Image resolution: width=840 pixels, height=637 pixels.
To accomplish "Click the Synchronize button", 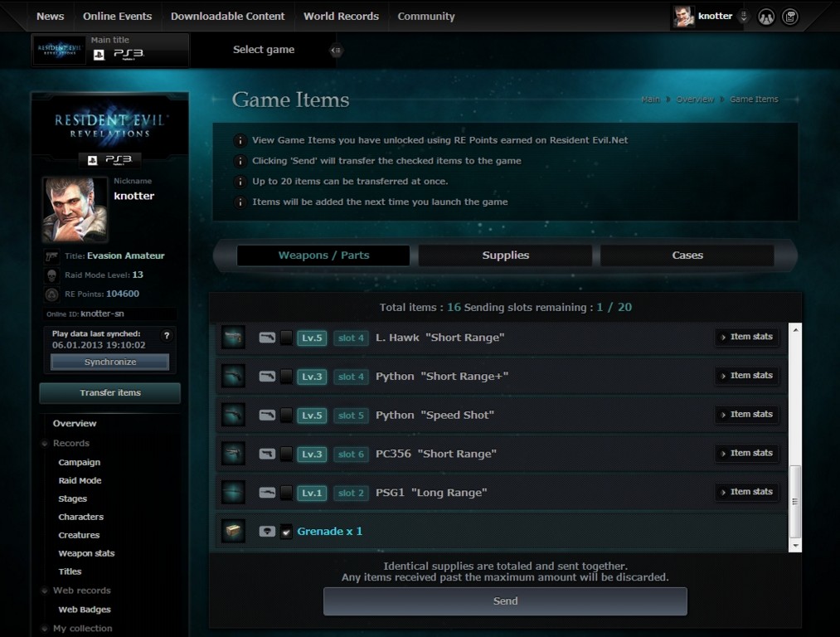I will point(109,362).
